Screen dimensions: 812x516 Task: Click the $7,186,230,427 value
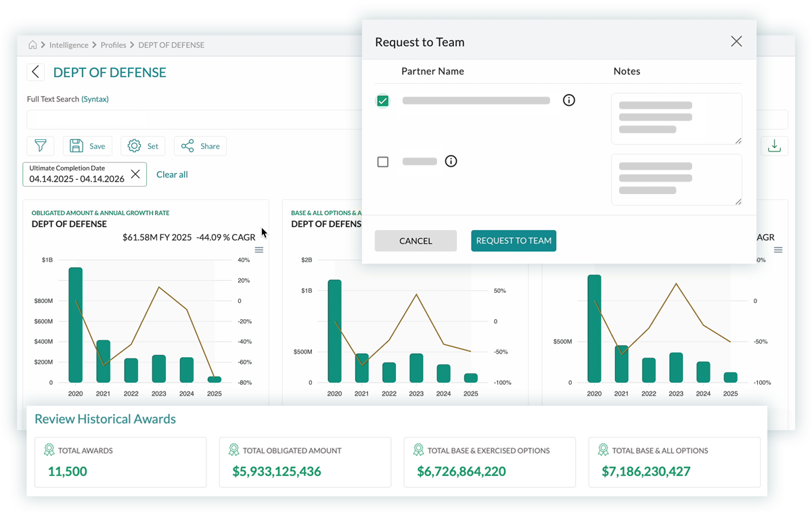[646, 471]
